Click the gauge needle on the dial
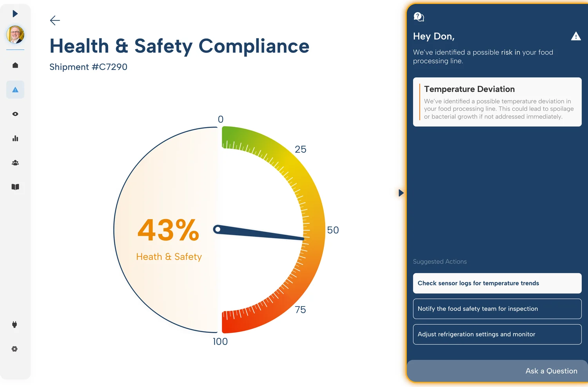 (259, 232)
